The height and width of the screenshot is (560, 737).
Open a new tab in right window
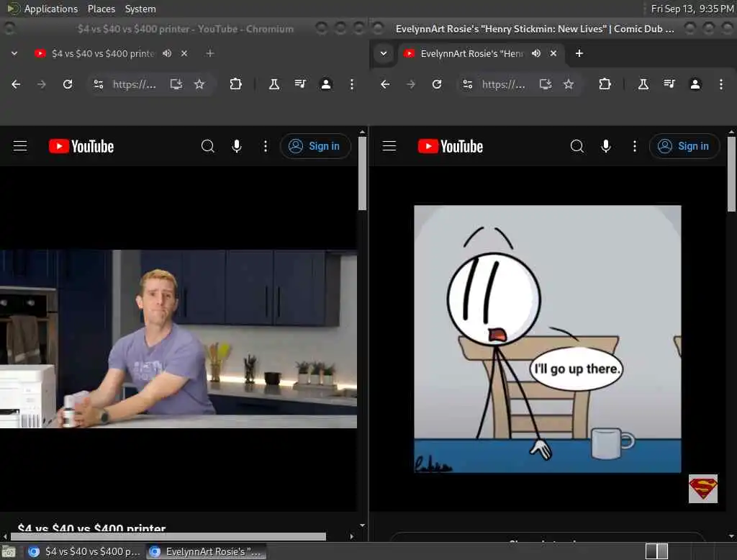tap(579, 53)
